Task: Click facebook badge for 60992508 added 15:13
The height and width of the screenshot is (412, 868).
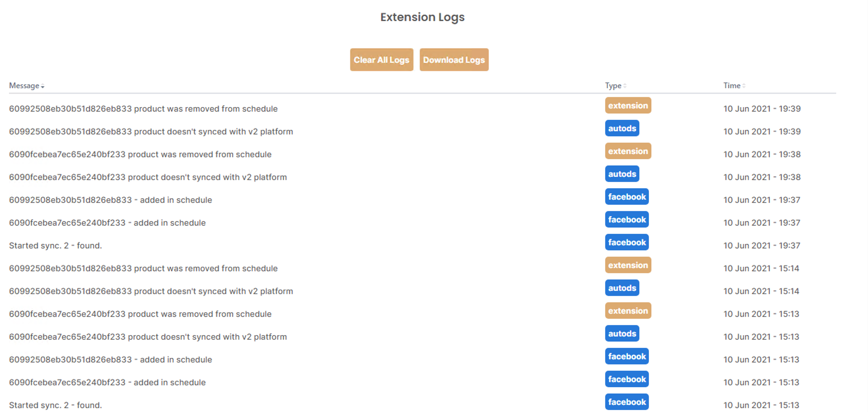Action: pos(627,356)
